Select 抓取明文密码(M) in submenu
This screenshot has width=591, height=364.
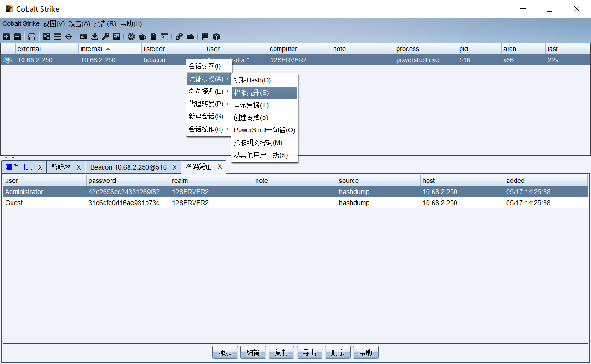tap(264, 142)
